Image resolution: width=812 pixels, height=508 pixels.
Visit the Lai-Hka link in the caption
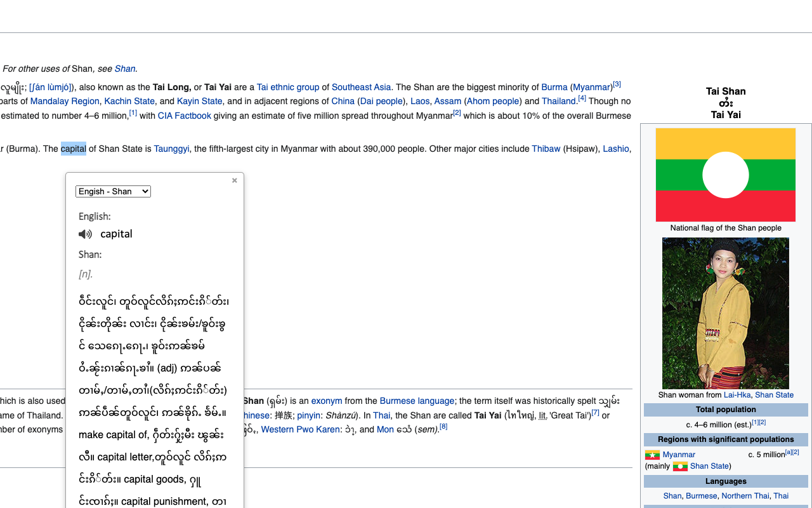pos(737,394)
